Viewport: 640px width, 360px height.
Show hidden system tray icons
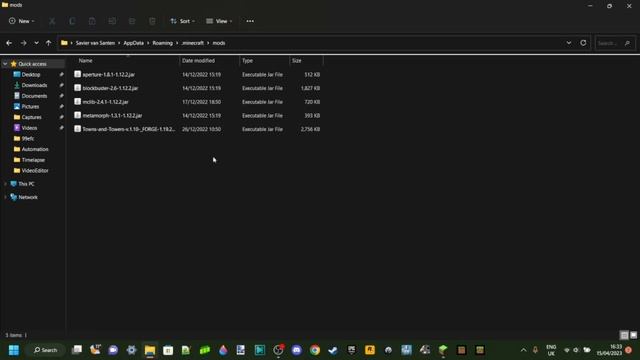tap(523, 350)
